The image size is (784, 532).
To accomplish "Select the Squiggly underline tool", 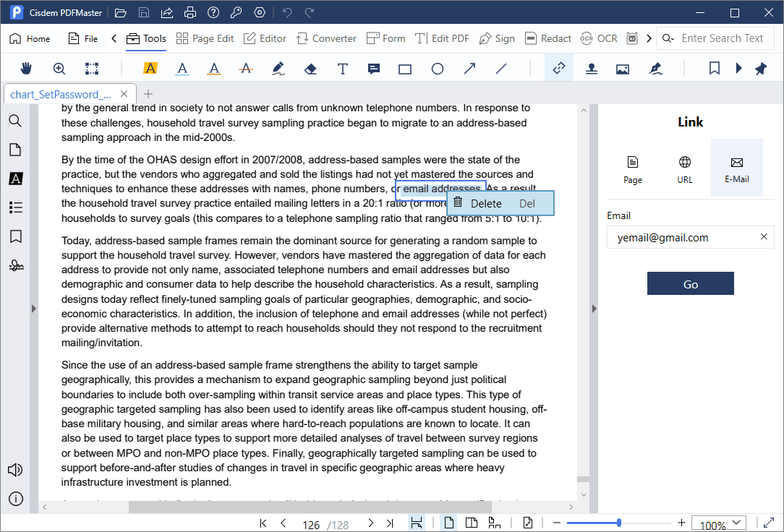I will [214, 69].
